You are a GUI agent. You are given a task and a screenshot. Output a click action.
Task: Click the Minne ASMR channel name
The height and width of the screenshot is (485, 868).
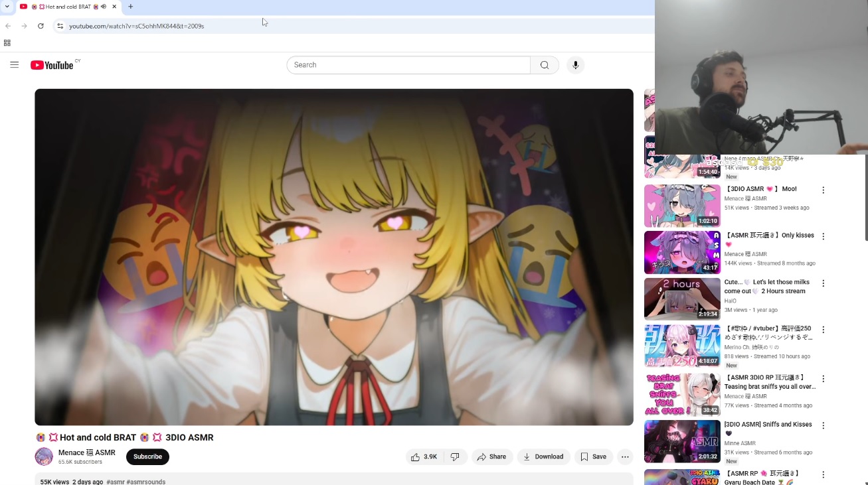point(740,443)
